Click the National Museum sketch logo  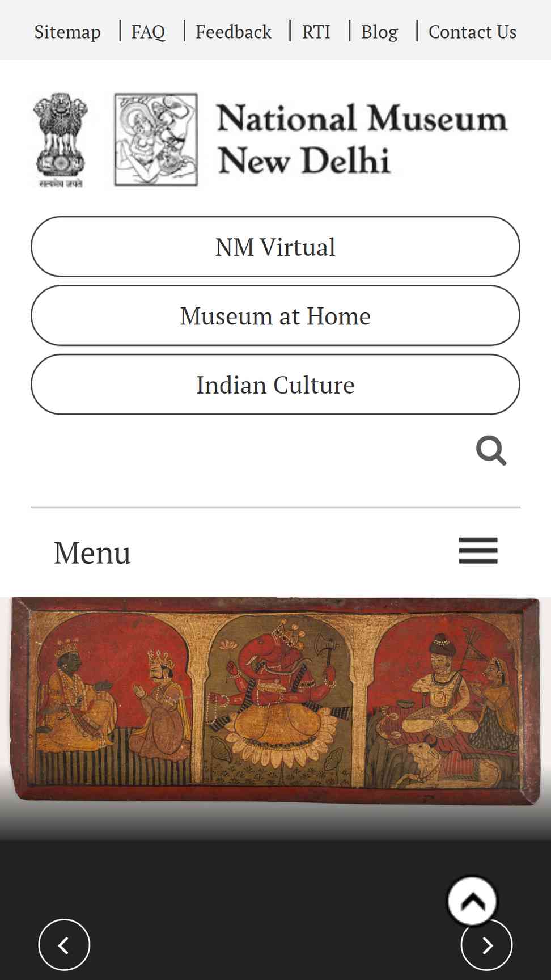[x=156, y=140]
